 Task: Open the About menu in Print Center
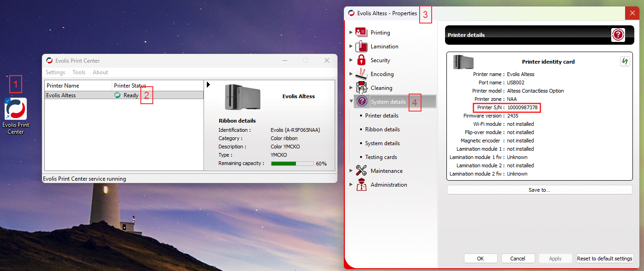point(100,72)
